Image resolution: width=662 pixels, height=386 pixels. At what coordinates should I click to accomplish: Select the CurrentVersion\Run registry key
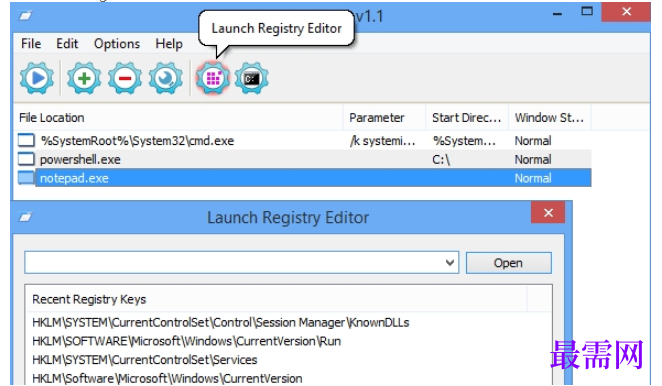(187, 341)
